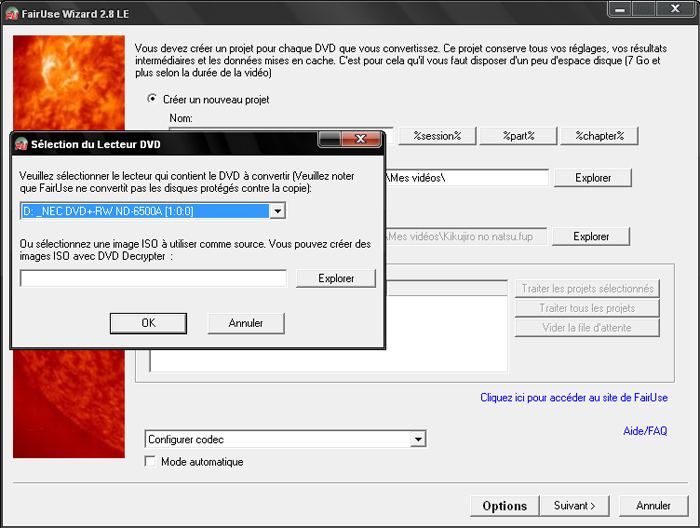The height and width of the screenshot is (528, 700).
Task: Click Explorer beside the Mes vidéos folder field
Action: point(592,178)
